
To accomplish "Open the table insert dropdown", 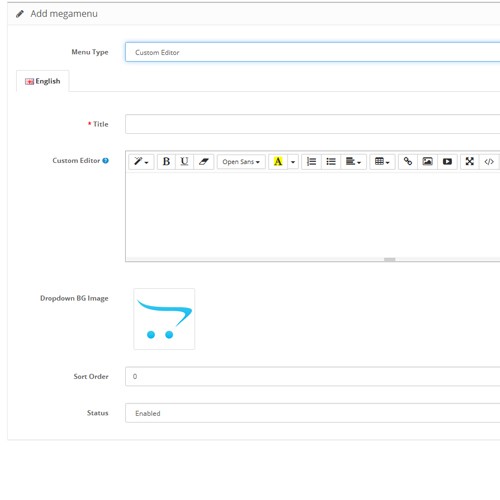I will (382, 162).
